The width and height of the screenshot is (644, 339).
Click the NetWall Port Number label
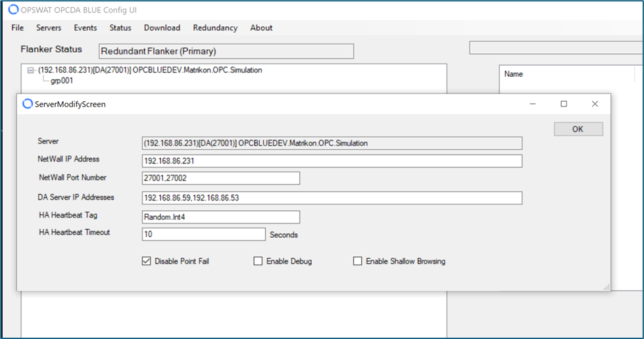point(73,177)
